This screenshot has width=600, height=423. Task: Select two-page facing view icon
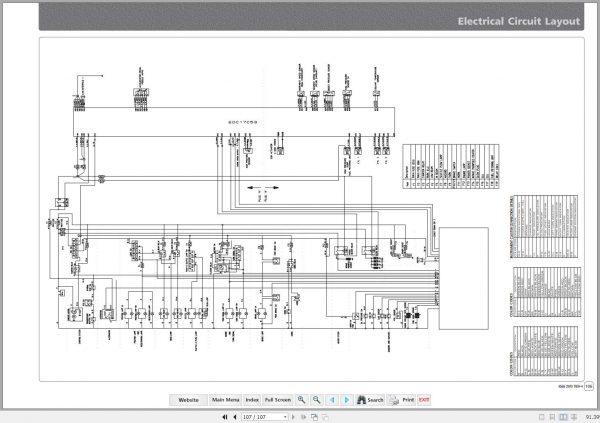click(x=563, y=417)
